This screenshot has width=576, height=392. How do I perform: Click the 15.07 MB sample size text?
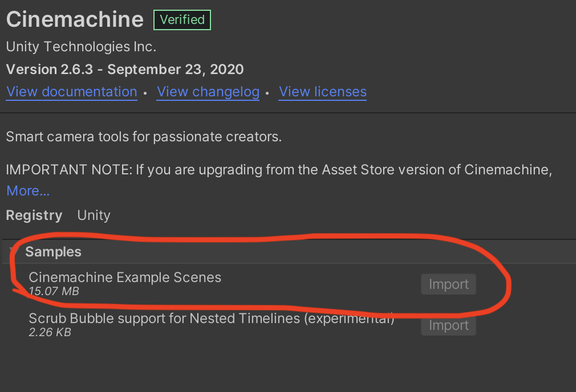(54, 292)
